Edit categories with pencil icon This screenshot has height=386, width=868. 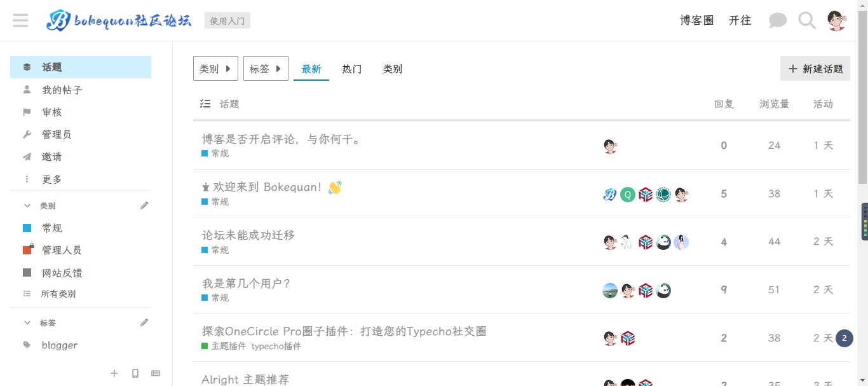point(144,205)
